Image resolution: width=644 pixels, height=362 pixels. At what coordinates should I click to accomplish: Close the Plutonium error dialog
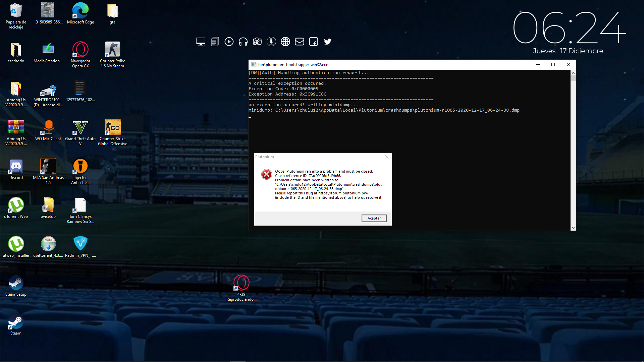(387, 157)
